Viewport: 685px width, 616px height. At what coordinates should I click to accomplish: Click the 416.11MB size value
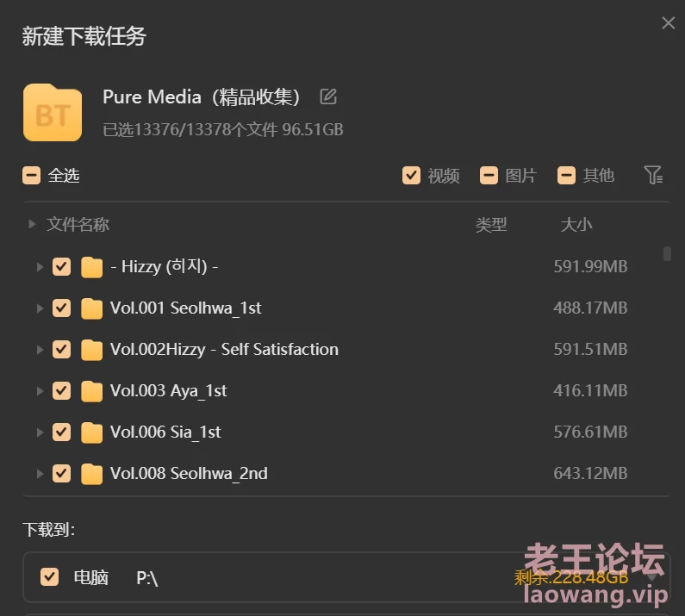[590, 390]
